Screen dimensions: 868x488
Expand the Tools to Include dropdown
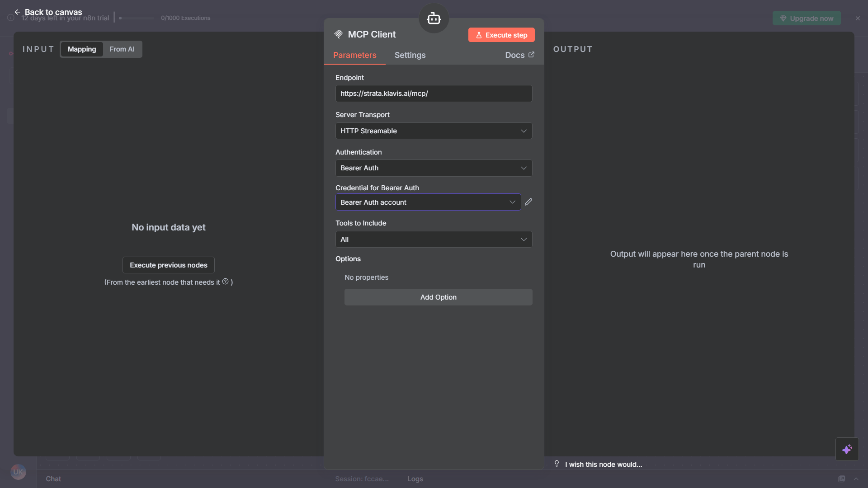(433, 239)
